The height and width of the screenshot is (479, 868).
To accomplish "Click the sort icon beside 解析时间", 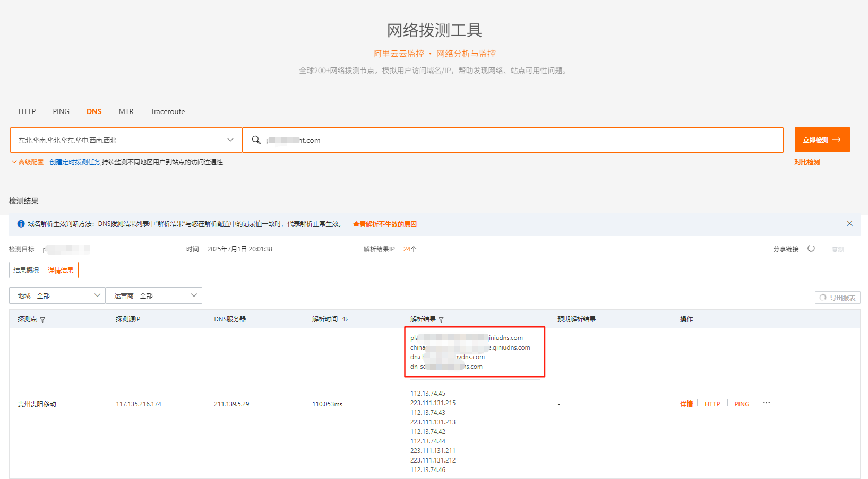I will point(345,319).
